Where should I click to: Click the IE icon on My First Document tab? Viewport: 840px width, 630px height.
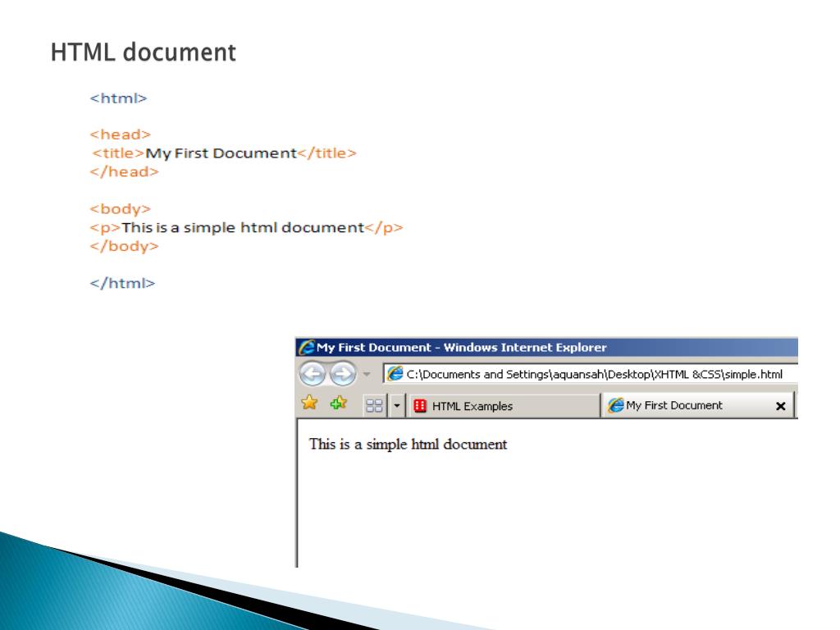[615, 405]
